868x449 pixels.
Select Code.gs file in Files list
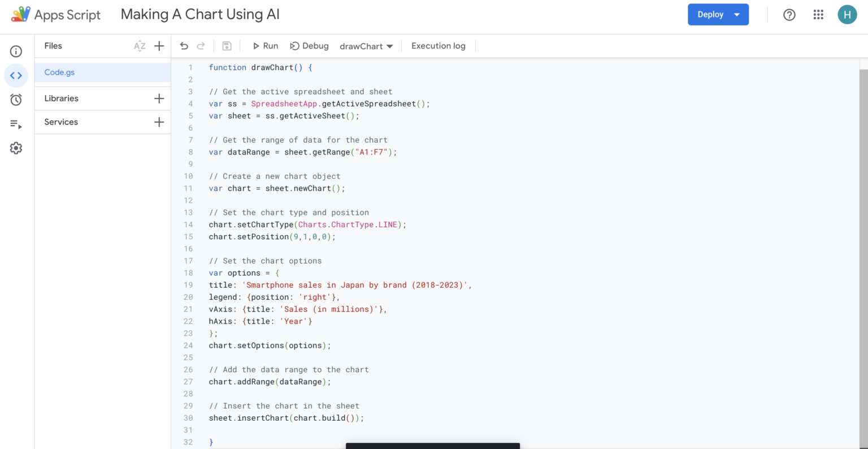point(59,72)
